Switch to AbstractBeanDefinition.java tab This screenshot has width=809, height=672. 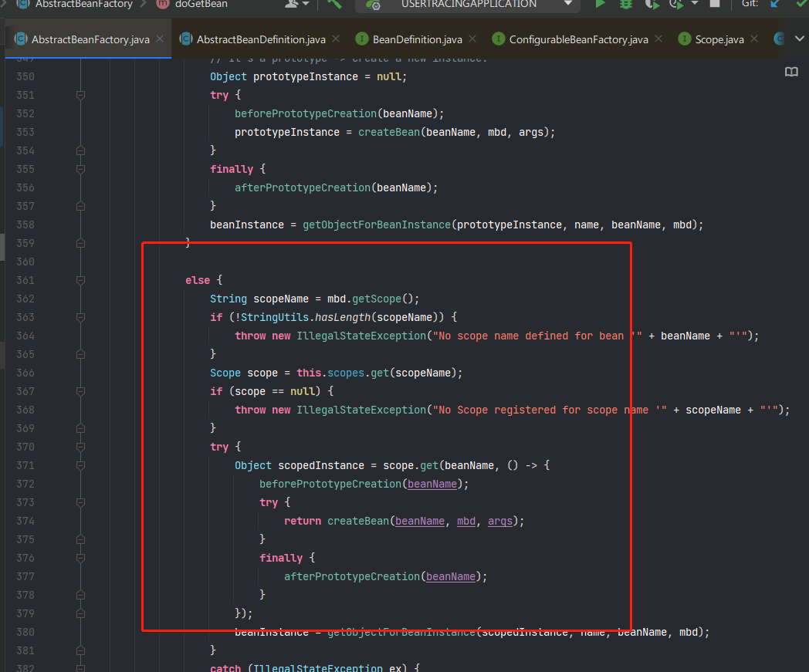coord(261,39)
